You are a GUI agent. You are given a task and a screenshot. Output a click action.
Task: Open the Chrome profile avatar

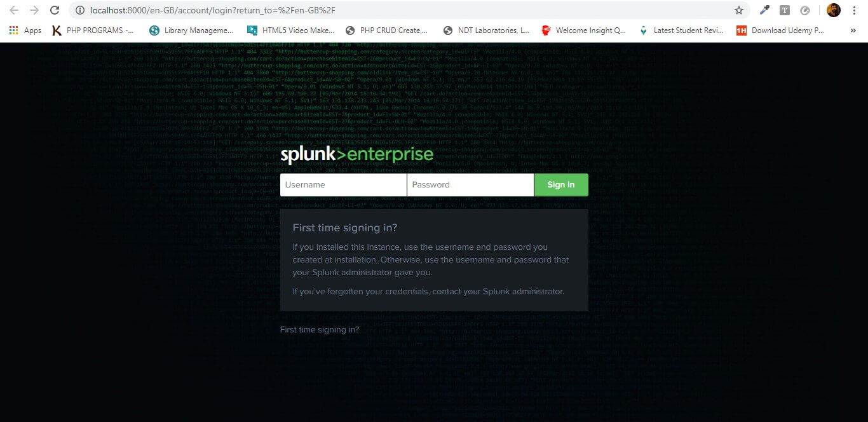(833, 10)
